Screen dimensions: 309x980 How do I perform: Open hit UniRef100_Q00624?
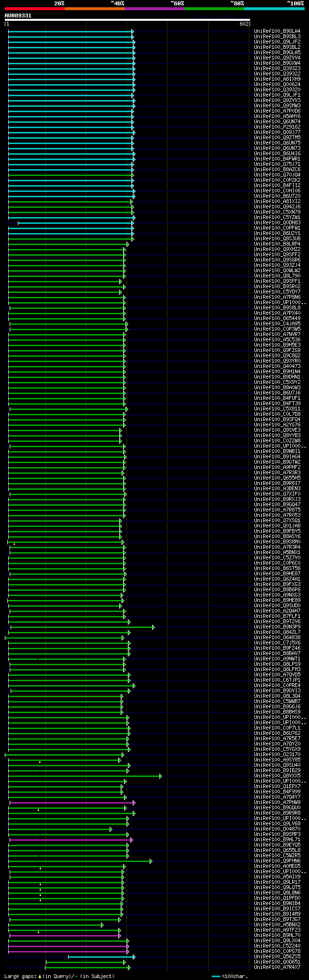pos(277,85)
